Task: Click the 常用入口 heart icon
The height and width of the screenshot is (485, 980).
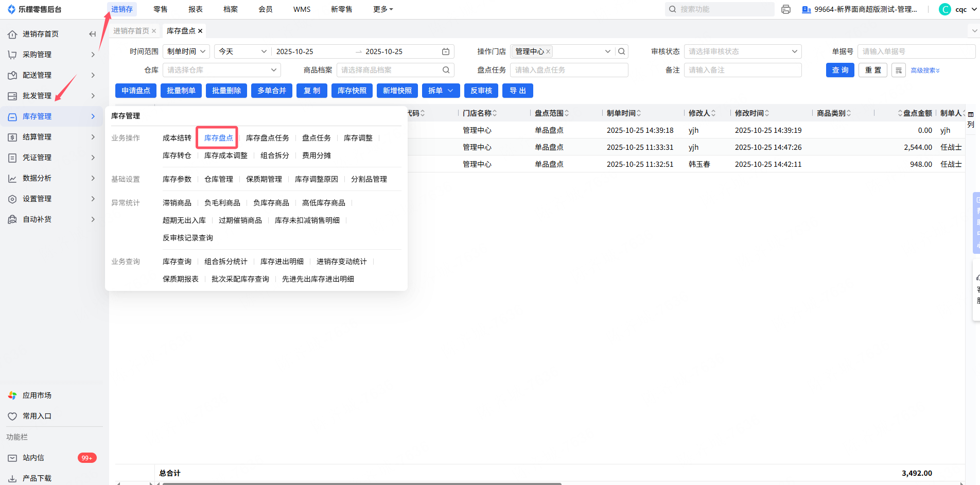Action: tap(12, 416)
